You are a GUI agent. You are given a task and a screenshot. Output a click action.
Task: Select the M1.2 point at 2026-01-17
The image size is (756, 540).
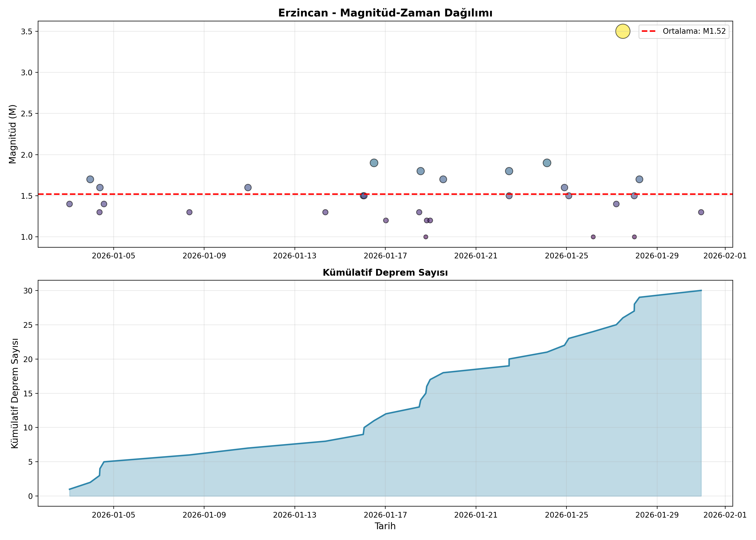pyautogui.click(x=386, y=221)
